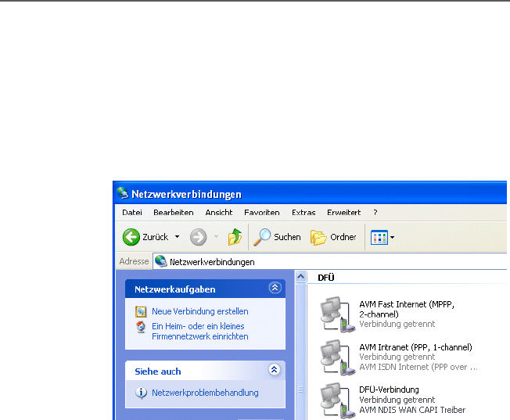Click the Netzwerkverbindungen window title text
This screenshot has height=420, width=510.
pyautogui.click(x=186, y=194)
